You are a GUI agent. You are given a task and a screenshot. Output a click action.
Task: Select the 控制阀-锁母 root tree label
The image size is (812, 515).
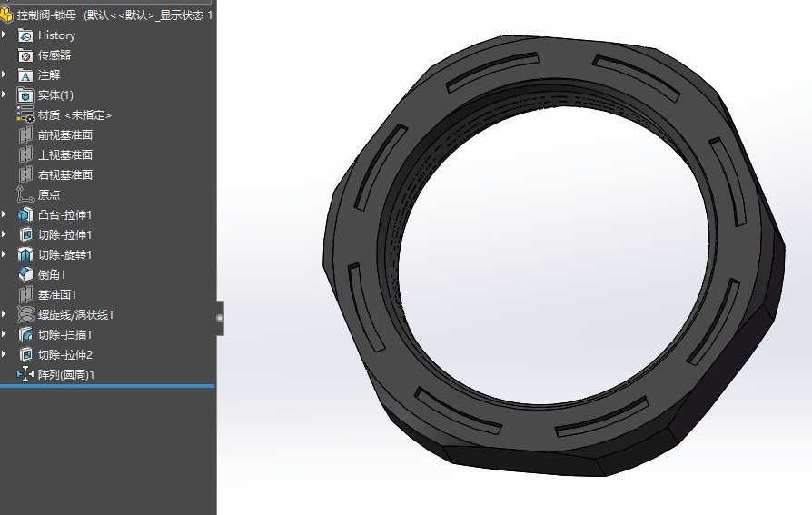coord(115,15)
